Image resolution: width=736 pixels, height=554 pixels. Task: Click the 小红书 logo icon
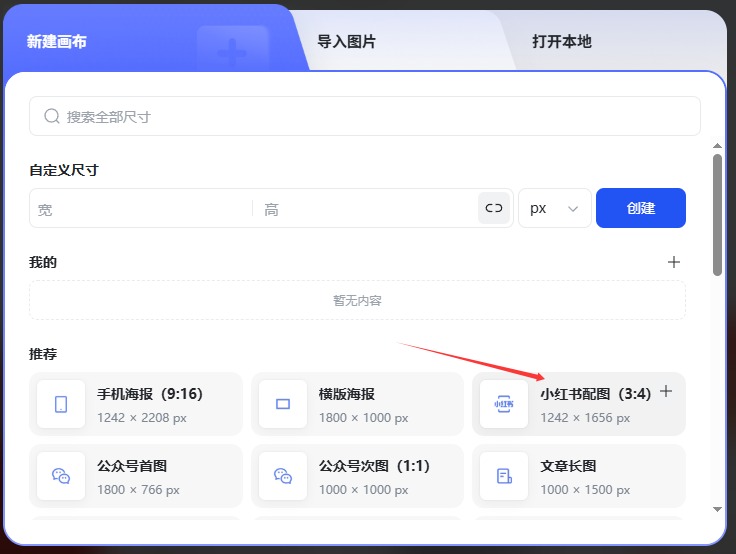[504, 404]
